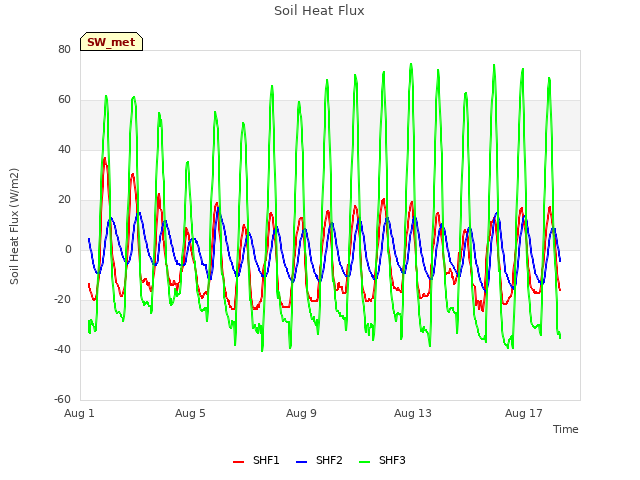Toggle the SHF3 series in the legend
640x480 pixels.
coord(382,460)
